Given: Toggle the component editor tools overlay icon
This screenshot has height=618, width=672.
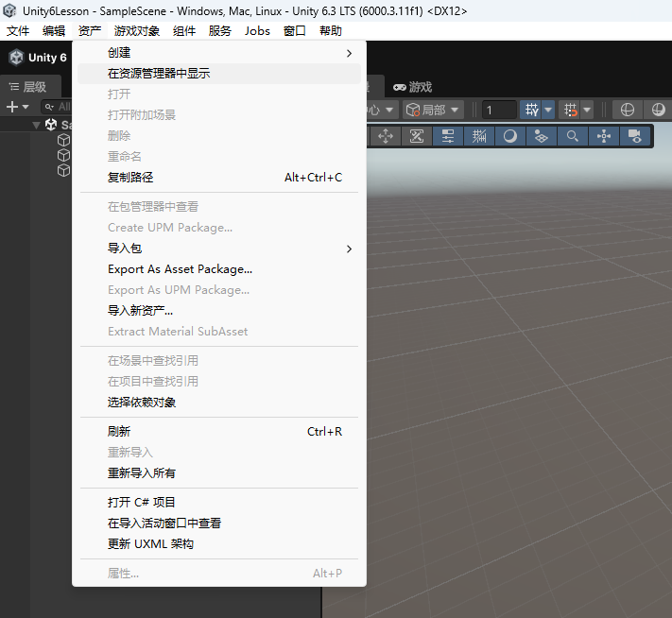Looking at the screenshot, I should point(417,136).
